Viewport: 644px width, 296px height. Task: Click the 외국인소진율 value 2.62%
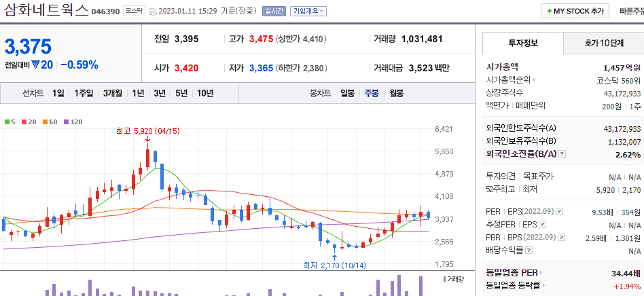click(x=628, y=155)
